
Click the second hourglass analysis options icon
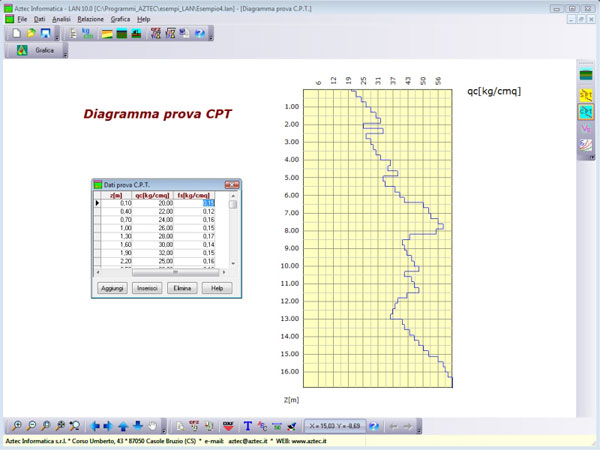(x=170, y=34)
